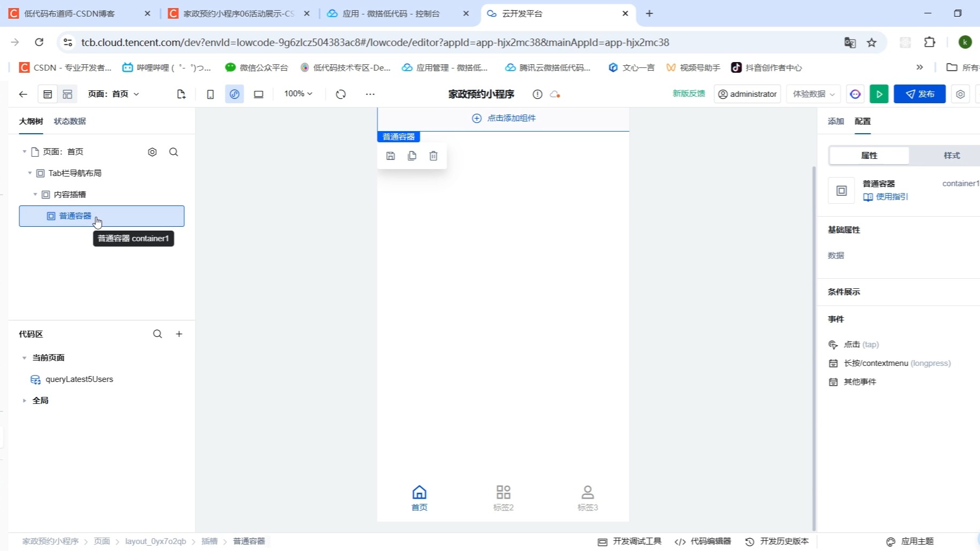Open the 使用指引 link
This screenshot has width=980, height=551.
(891, 197)
